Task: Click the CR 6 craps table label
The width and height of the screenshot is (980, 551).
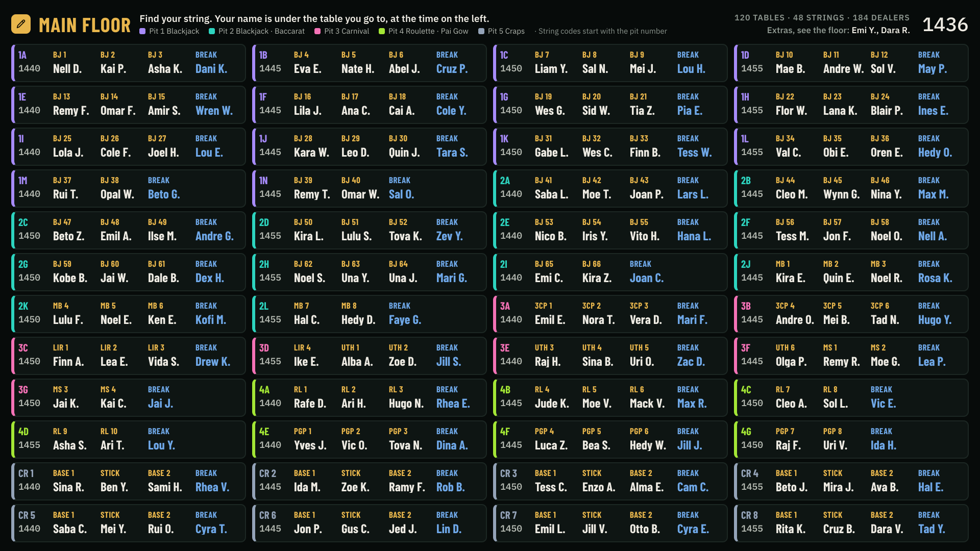Action: point(267,515)
